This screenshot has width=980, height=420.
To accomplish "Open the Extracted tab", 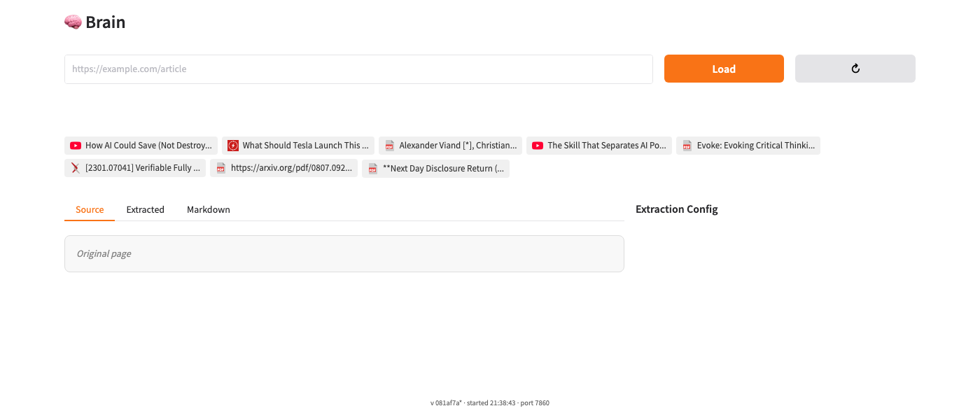I will click(145, 209).
